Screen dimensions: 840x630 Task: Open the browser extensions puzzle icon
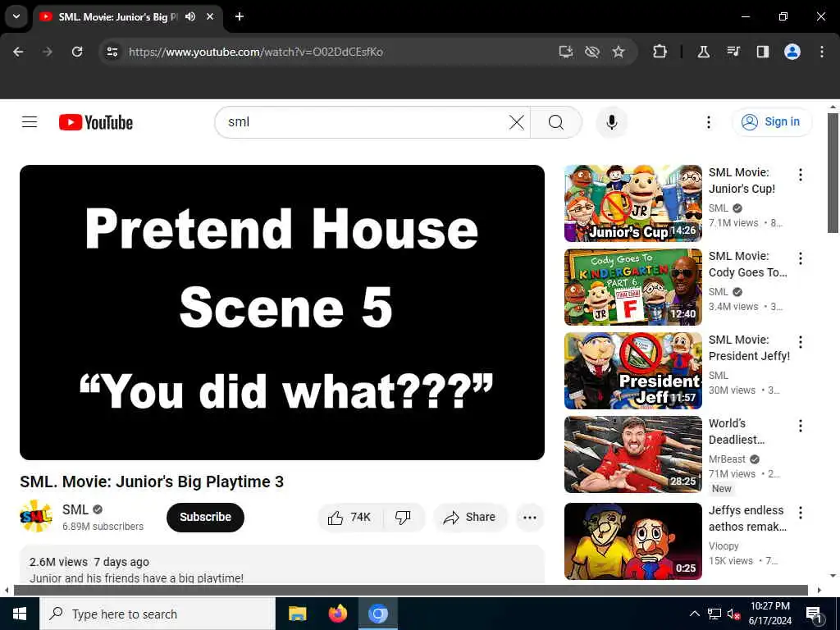tap(660, 52)
